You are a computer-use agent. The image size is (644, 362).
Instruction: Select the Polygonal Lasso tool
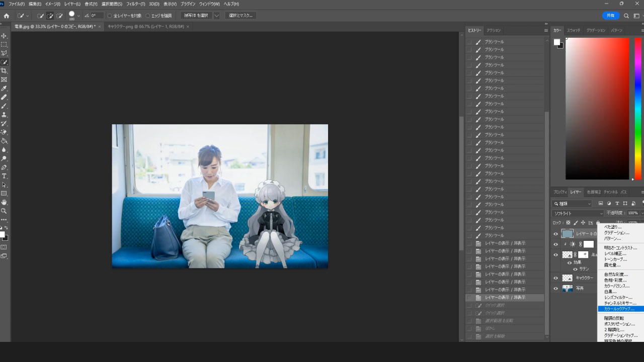[x=4, y=53]
